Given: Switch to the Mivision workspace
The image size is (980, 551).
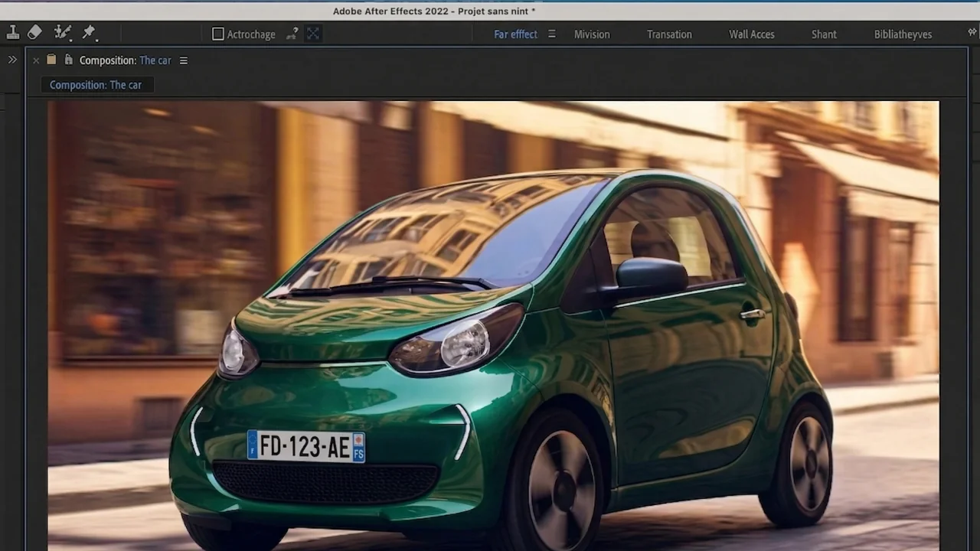Looking at the screenshot, I should 592,34.
